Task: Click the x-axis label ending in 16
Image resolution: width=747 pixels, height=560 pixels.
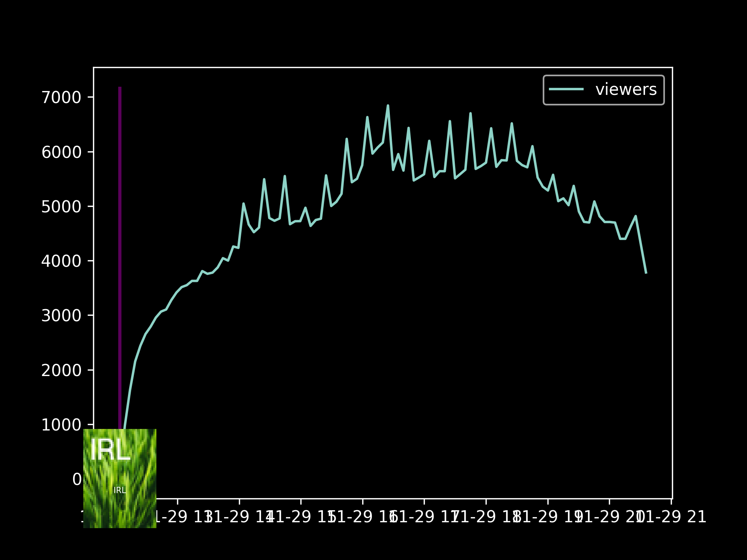Action: click(363, 517)
